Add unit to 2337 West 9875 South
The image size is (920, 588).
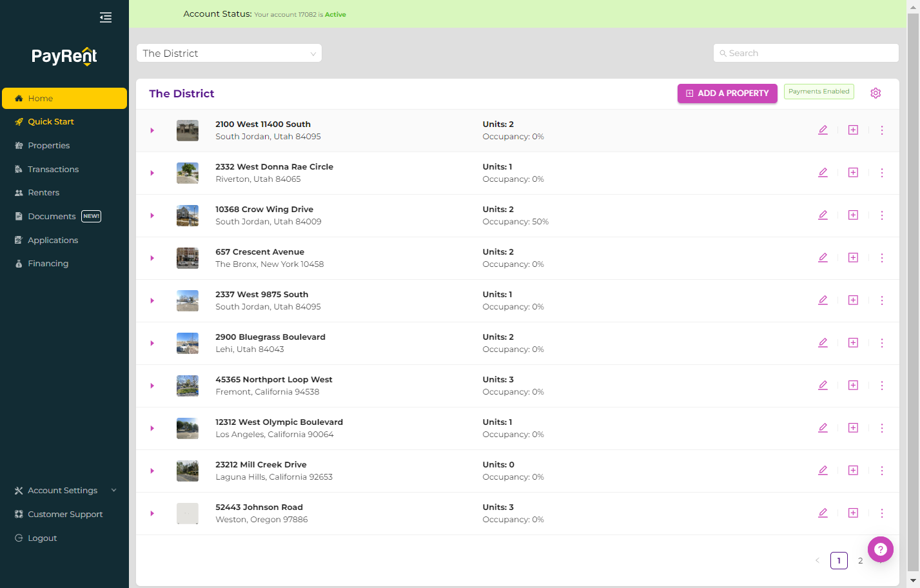coord(853,300)
